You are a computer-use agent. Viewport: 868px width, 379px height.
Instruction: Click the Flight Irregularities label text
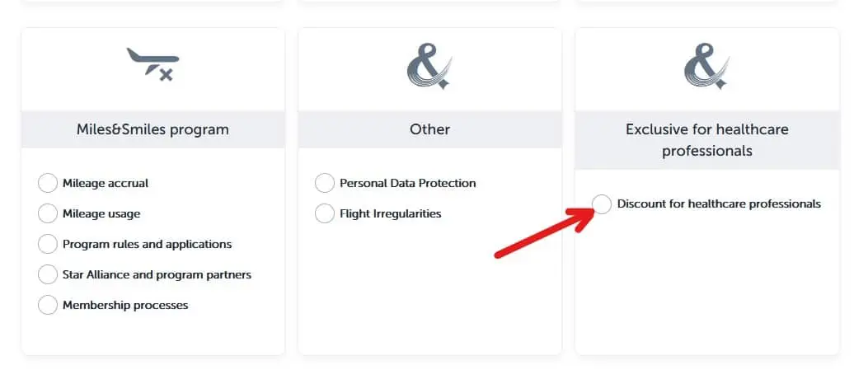391,213
